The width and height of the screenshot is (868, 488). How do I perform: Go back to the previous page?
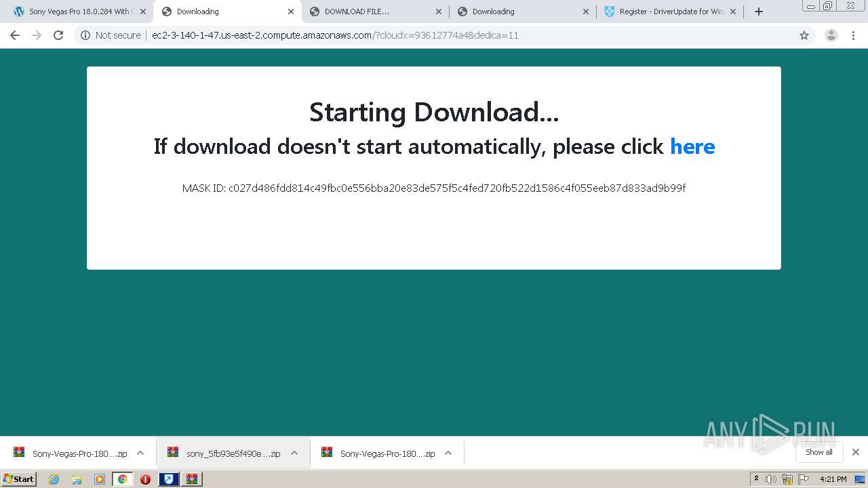coord(15,35)
